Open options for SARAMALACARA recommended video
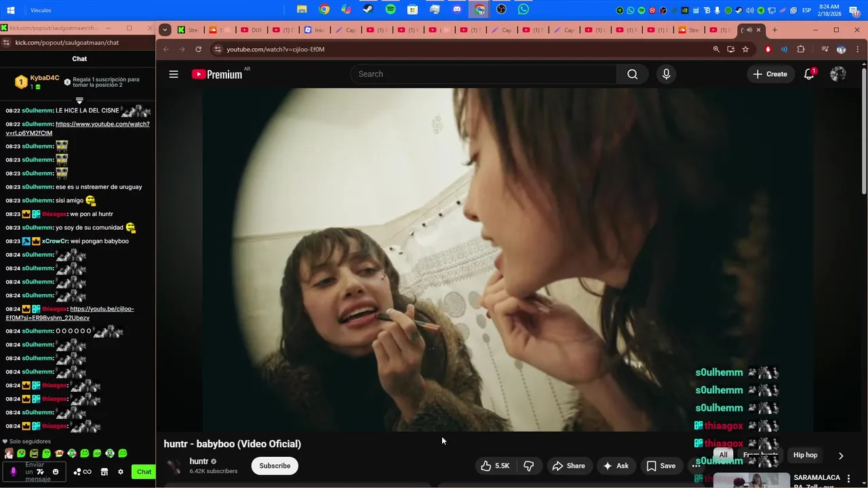 848,479
